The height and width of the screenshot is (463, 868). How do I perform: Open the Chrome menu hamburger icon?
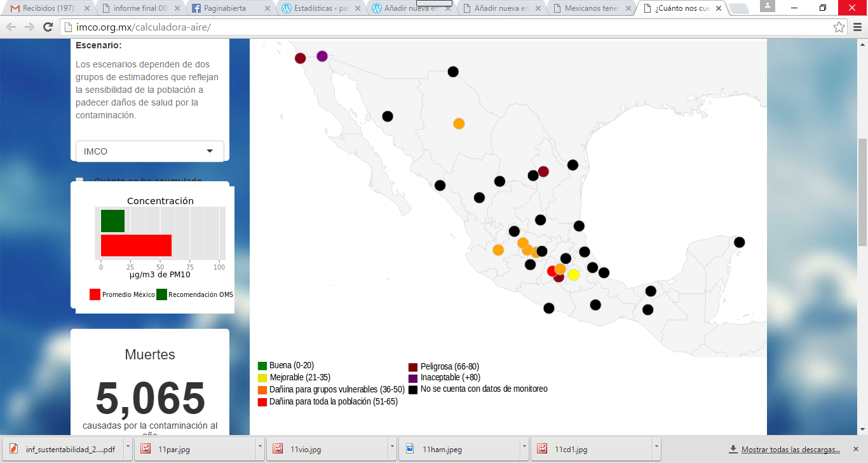(x=857, y=27)
